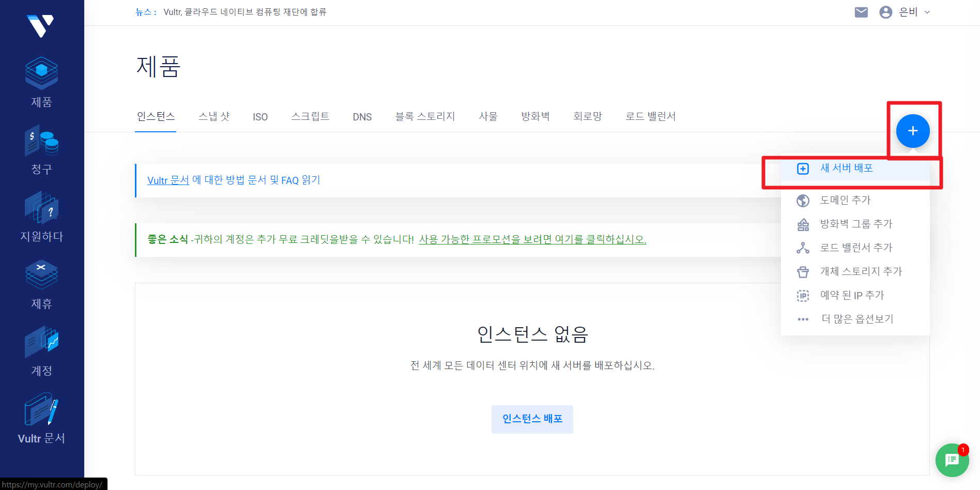Click the globe icon for 도메인 추가
The height and width of the screenshot is (490, 980).
point(803,201)
